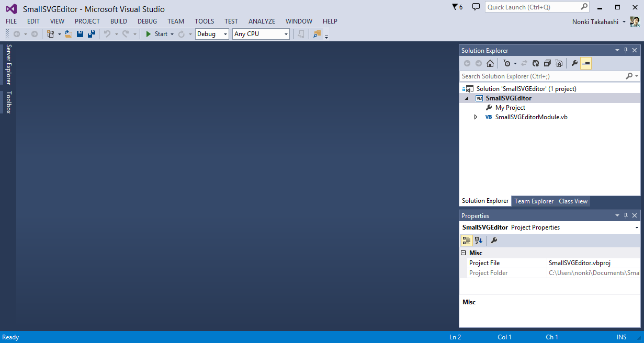Open the Solution Explorer window options dropdown
644x343 pixels.
click(617, 51)
